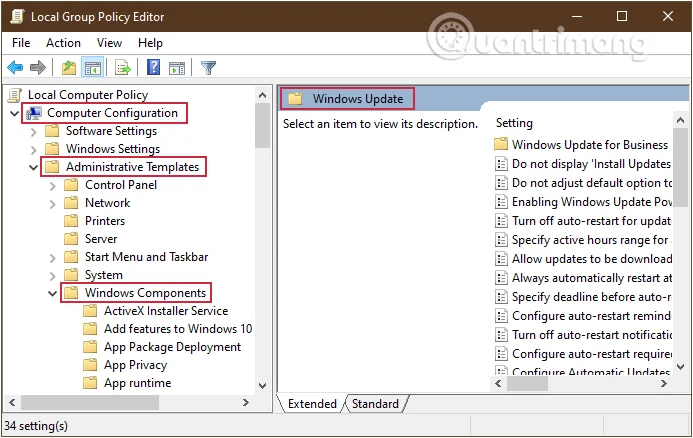
Task: Select Turn off auto-restart notifications setting
Action: point(592,335)
